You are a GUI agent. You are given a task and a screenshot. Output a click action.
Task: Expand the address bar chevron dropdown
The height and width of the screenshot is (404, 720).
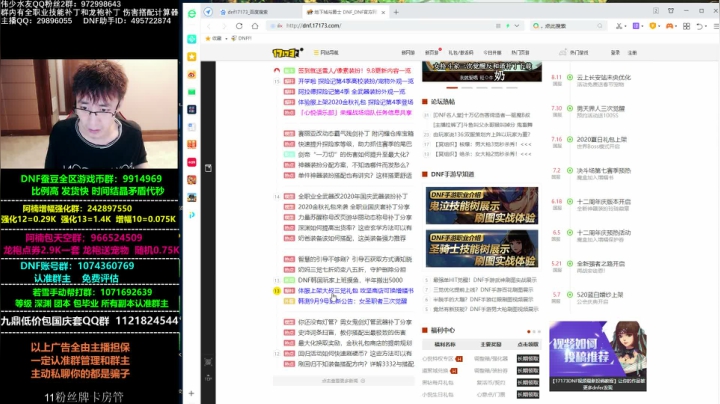tap(517, 26)
